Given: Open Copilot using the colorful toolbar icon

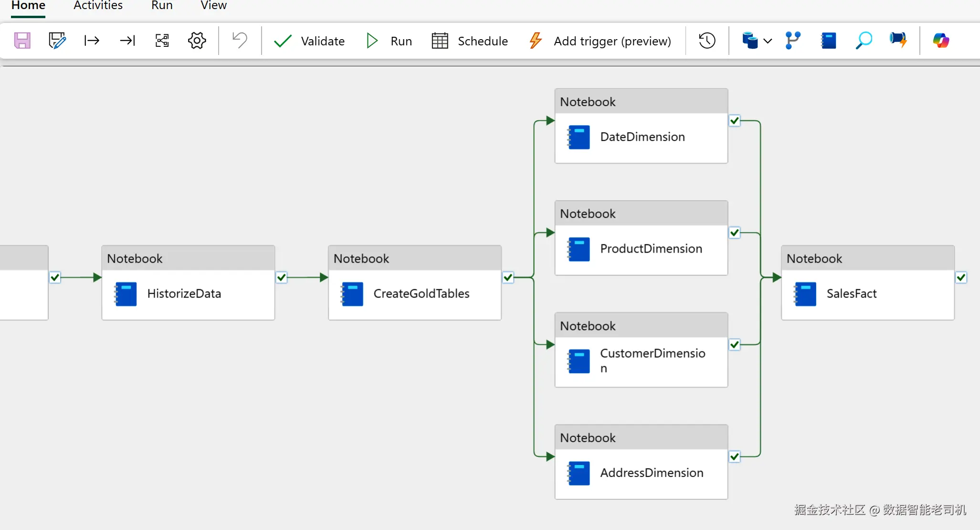Looking at the screenshot, I should coord(941,41).
